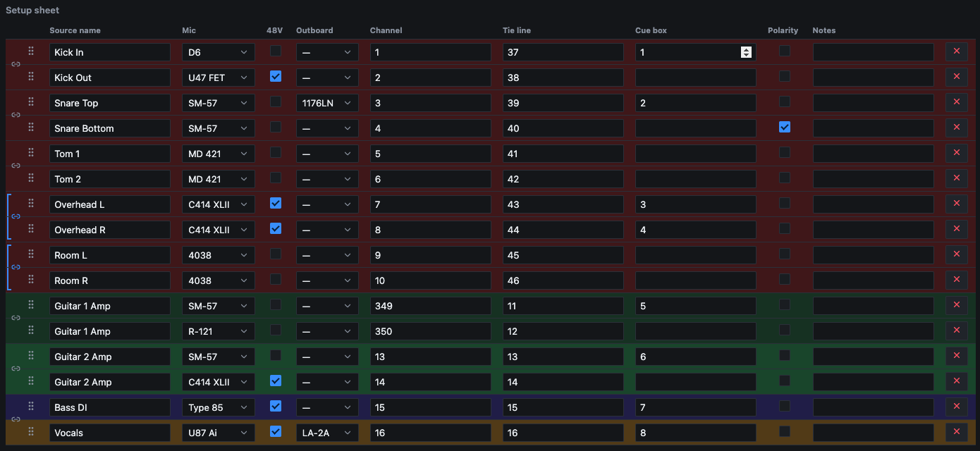Toggle the link icon joining the two Guitar 2 Amp rows
This screenshot has width=980, height=451.
(16, 369)
